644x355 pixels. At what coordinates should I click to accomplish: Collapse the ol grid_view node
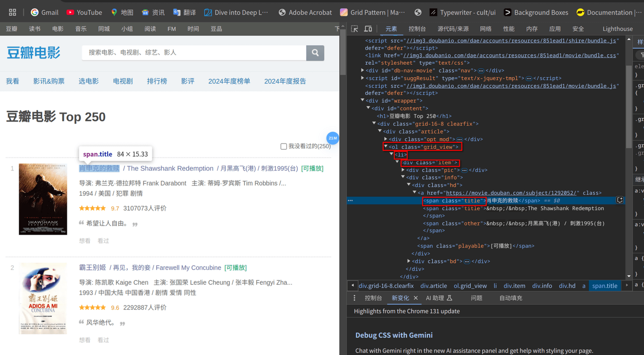click(386, 147)
